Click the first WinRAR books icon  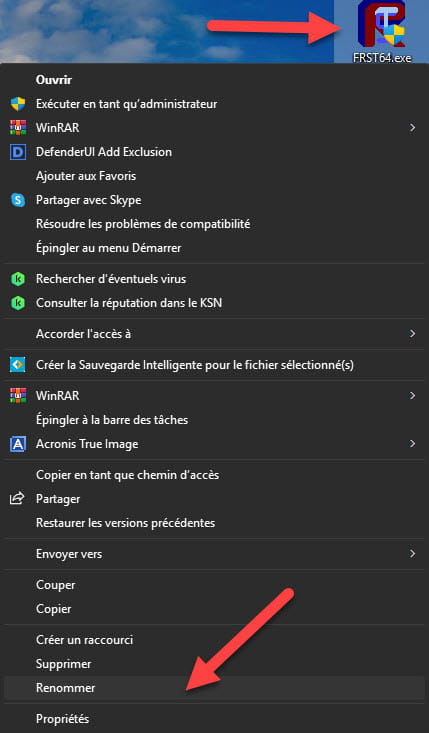pos(18,128)
